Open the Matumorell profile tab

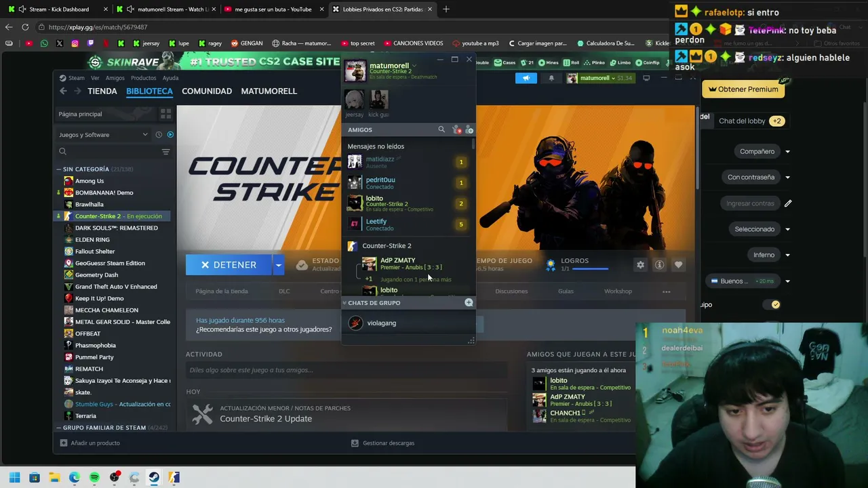tap(269, 91)
